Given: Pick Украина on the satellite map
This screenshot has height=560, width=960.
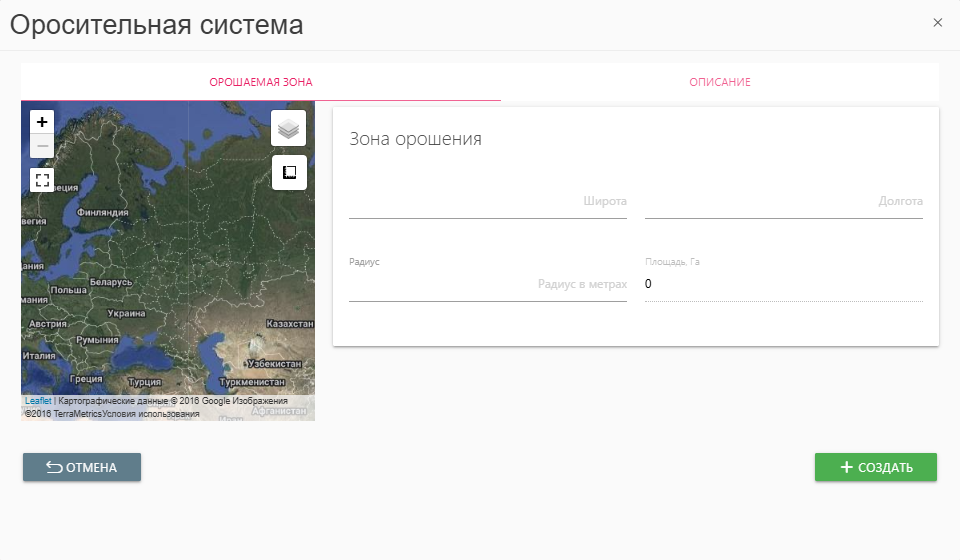Looking at the screenshot, I should click(126, 313).
